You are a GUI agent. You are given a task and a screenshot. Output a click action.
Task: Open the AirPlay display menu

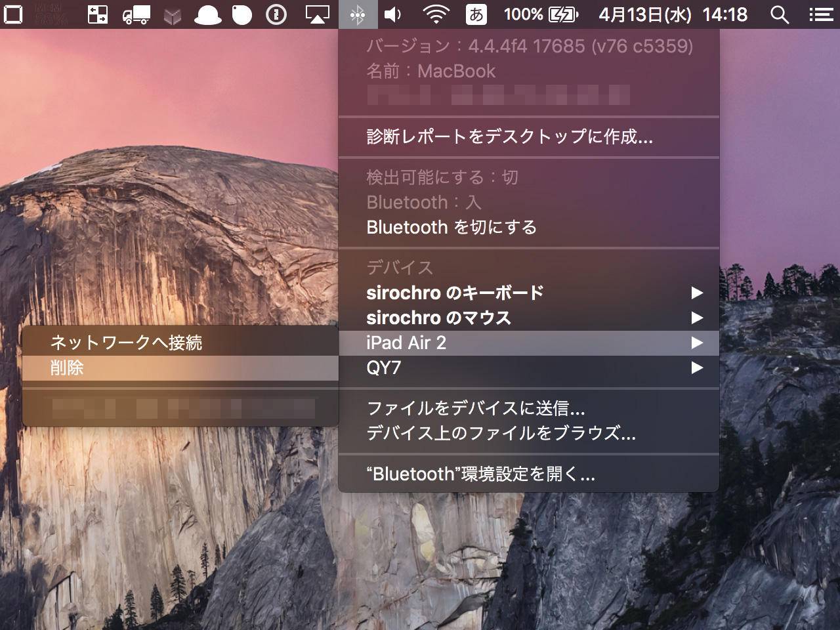(317, 14)
